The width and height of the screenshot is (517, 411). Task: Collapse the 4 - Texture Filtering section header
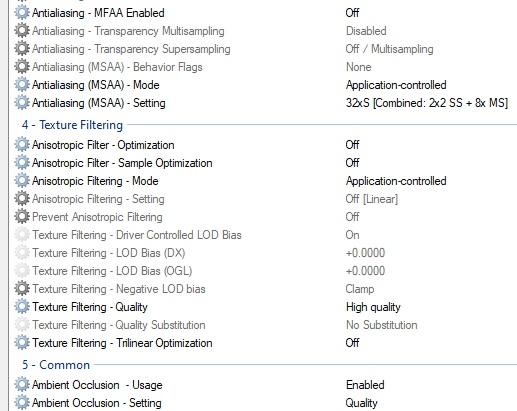[72, 125]
